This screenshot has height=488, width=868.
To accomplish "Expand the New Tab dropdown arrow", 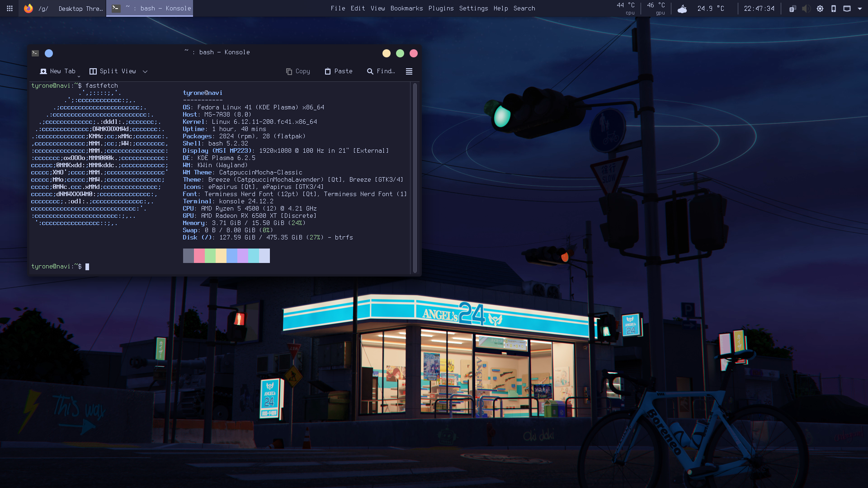I will [79, 76].
